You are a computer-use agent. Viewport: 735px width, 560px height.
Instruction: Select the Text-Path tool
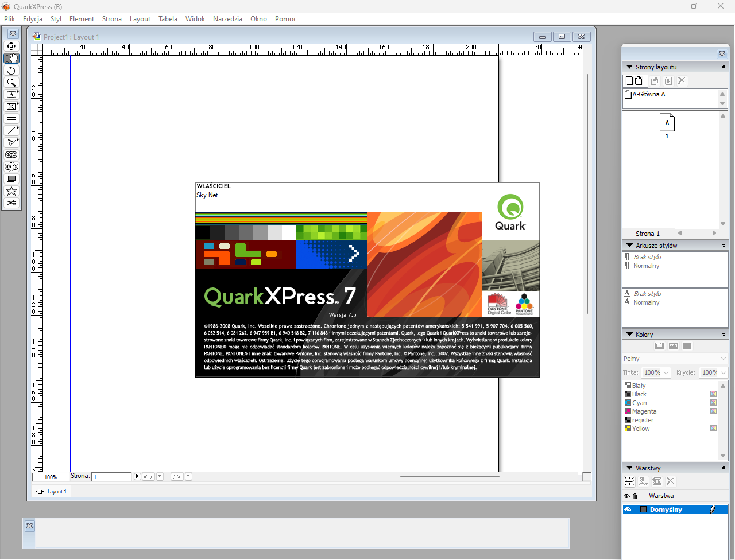(x=11, y=142)
